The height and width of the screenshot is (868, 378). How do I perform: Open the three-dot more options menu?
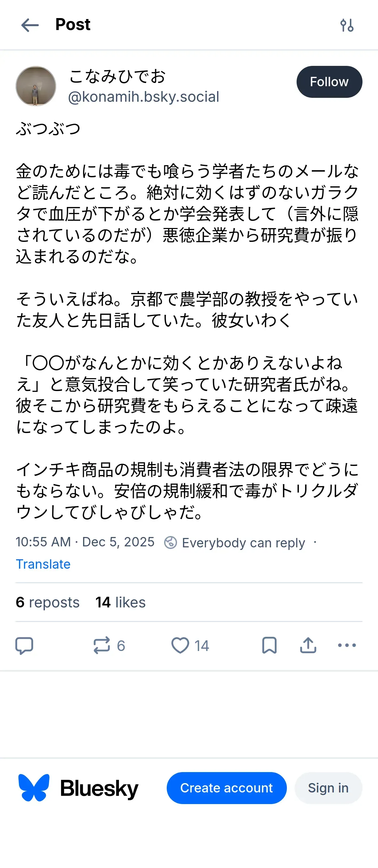[x=347, y=645]
